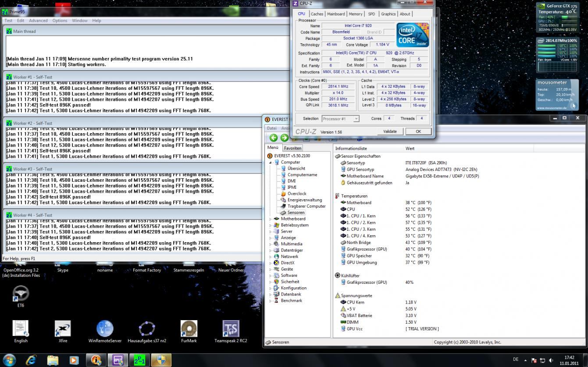The width and height of the screenshot is (588, 367).
Task: Click the green forward arrow in EVEREST
Action: pos(284,138)
